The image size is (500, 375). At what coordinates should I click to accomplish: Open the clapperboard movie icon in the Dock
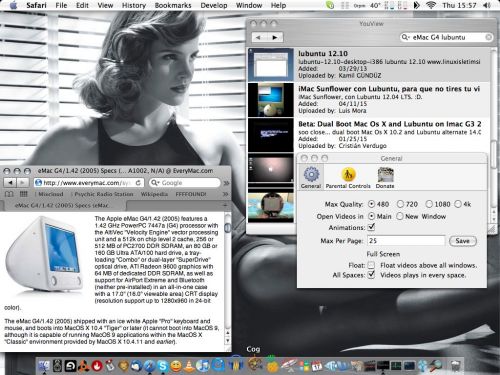point(369,366)
